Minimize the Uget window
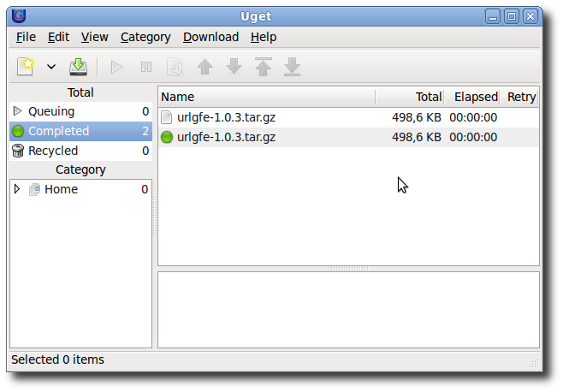 tap(493, 16)
